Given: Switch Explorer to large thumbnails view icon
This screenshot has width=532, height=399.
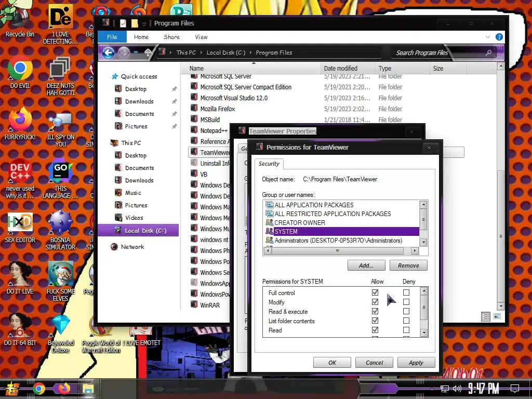Looking at the screenshot, I should [x=497, y=316].
